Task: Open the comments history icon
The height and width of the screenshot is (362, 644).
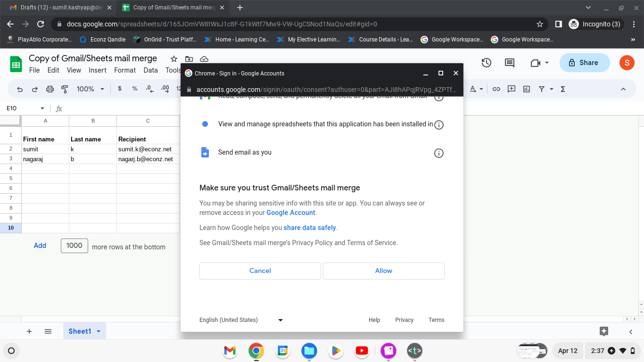Action: pyautogui.click(x=510, y=63)
